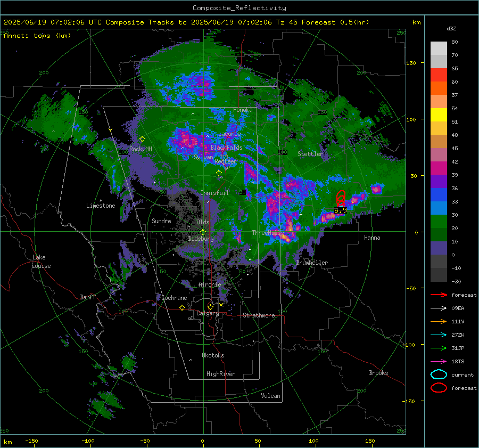Click the white 09EA arrow in the legend
This screenshot has width=479, height=448.
coord(439,308)
